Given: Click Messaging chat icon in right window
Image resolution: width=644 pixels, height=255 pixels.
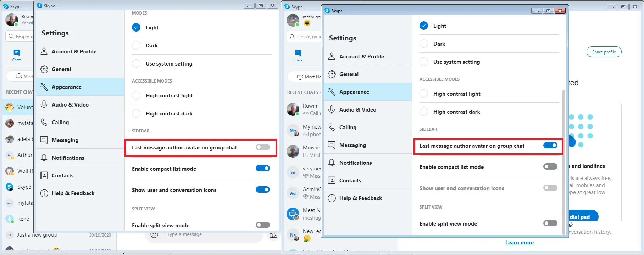Looking at the screenshot, I should pyautogui.click(x=332, y=145).
